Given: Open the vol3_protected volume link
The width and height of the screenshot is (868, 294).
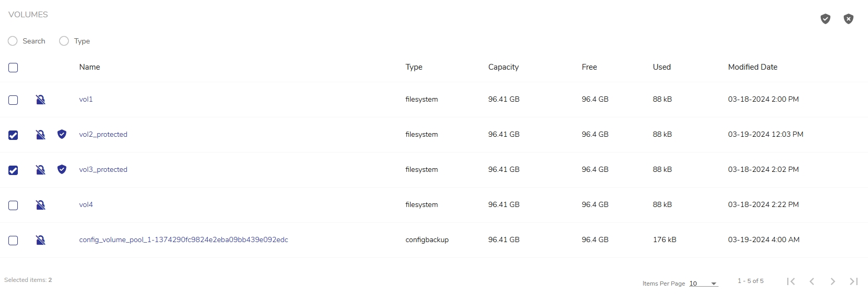Looking at the screenshot, I should click(x=103, y=170).
